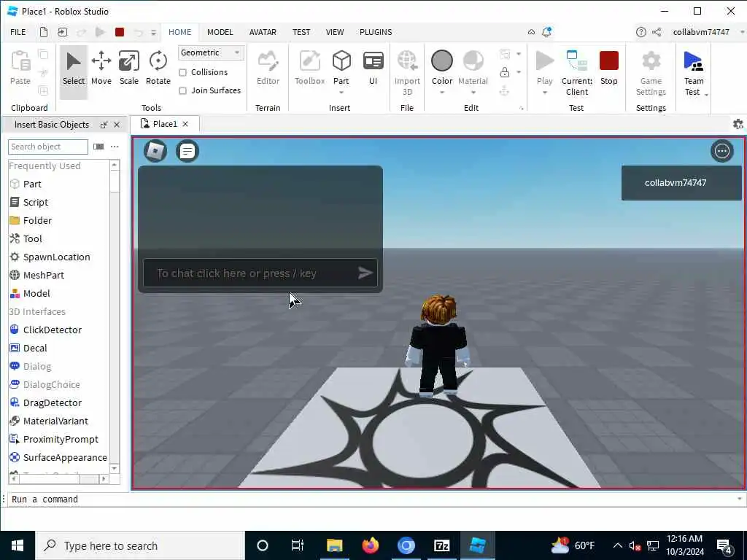Close the Place1 tab
This screenshot has width=747, height=560.
pyautogui.click(x=185, y=124)
